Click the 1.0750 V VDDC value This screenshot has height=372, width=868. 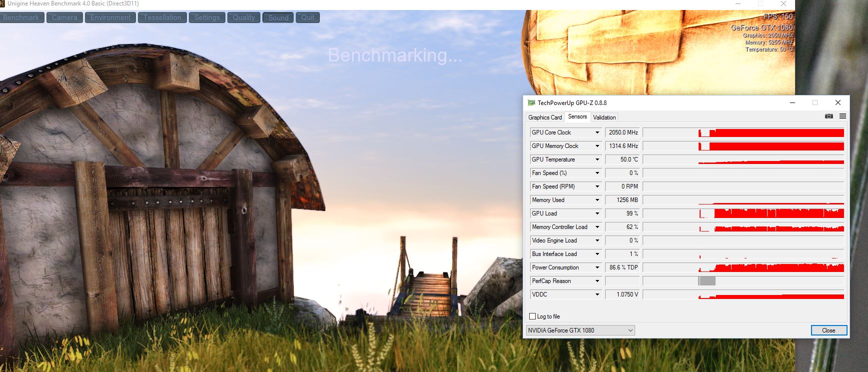623,294
